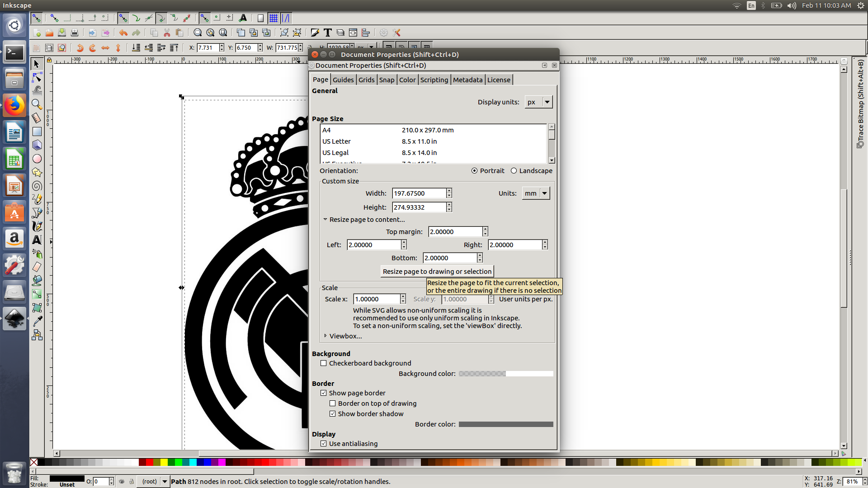Open the Background color picker

506,374
